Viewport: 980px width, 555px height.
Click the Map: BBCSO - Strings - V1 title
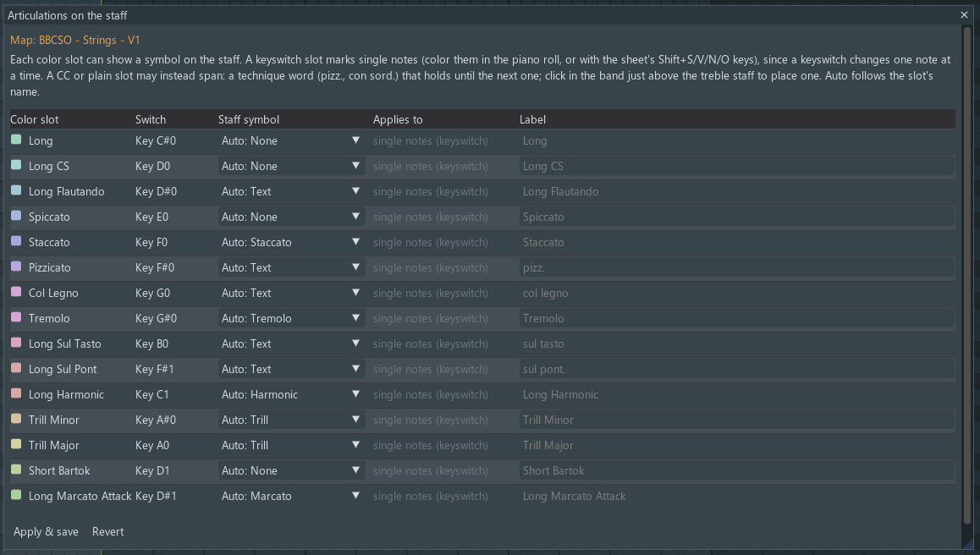coord(75,40)
